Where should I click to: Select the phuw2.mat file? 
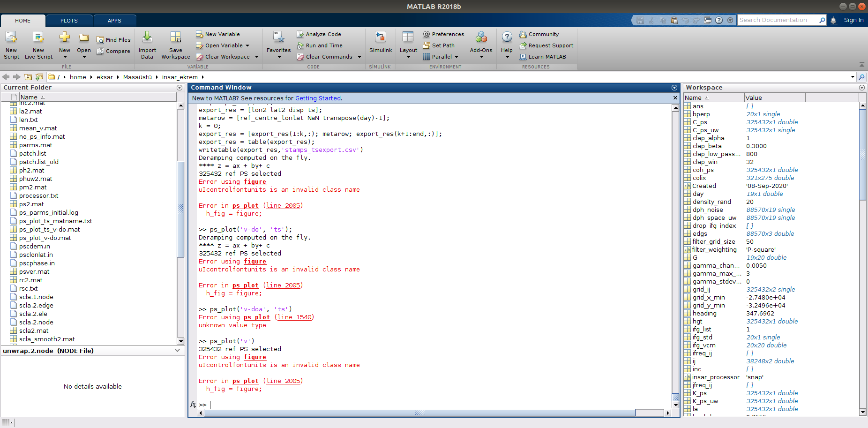point(36,179)
